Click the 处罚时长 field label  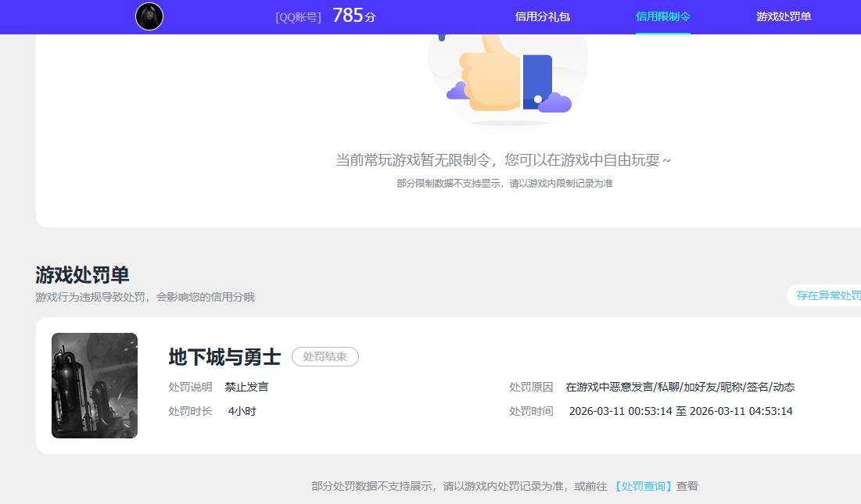(190, 411)
